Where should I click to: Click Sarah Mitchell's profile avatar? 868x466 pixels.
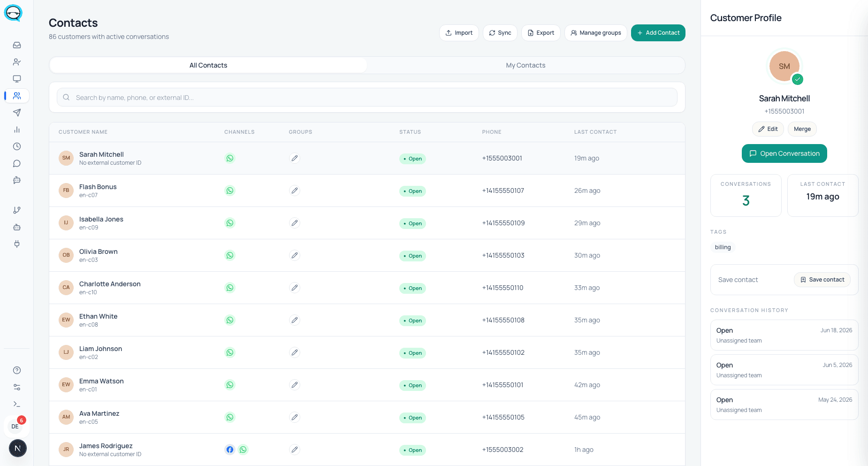point(784,66)
